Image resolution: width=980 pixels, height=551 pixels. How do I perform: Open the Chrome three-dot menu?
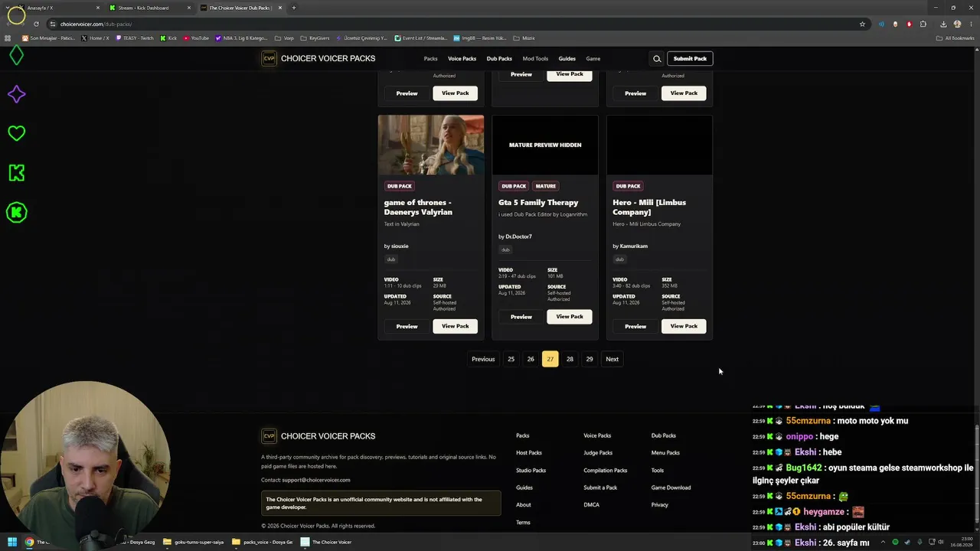point(971,24)
